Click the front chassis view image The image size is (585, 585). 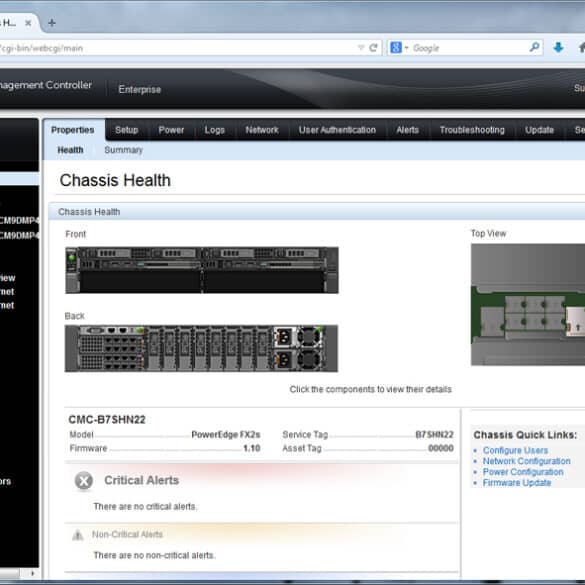(202, 270)
